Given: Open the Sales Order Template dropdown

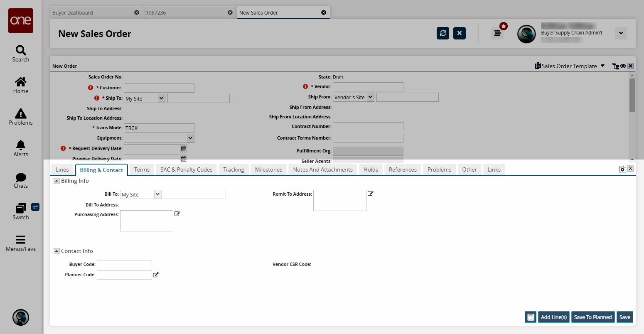Looking at the screenshot, I should pos(570,66).
